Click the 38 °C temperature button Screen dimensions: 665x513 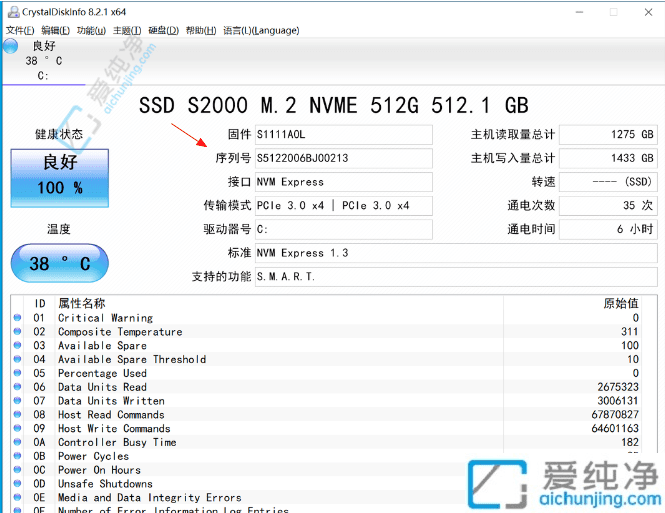click(x=60, y=263)
